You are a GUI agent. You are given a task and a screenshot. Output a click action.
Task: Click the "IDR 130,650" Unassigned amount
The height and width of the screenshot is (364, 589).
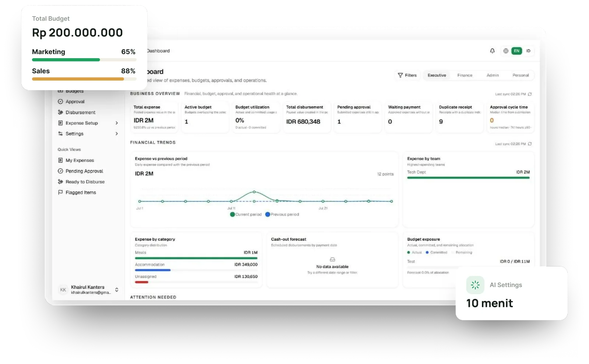(246, 276)
